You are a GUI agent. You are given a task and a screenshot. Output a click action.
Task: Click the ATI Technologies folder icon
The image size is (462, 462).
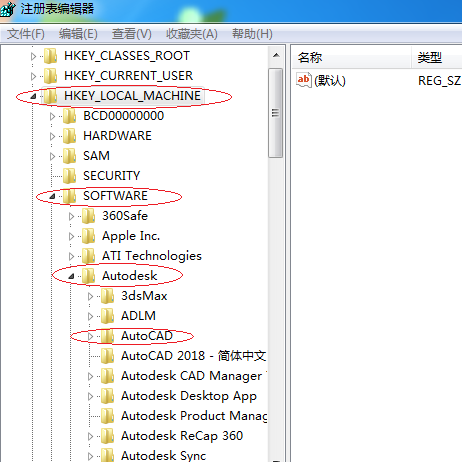click(89, 256)
